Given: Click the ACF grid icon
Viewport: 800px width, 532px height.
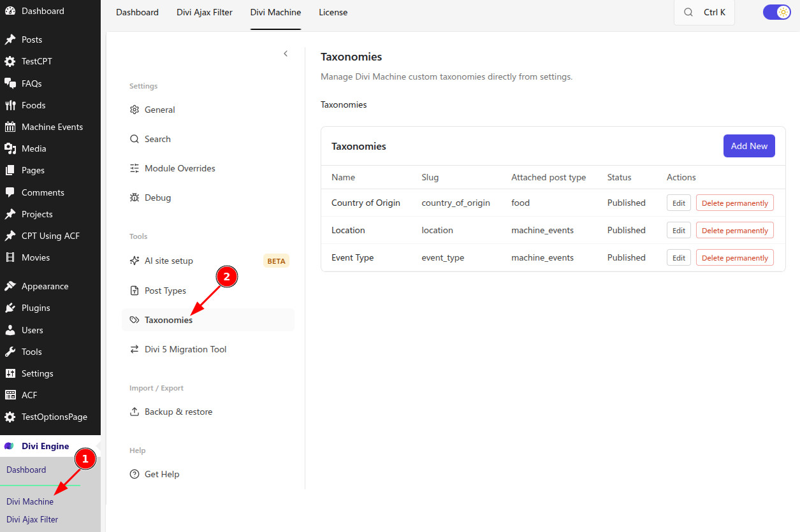Looking at the screenshot, I should point(10,395).
